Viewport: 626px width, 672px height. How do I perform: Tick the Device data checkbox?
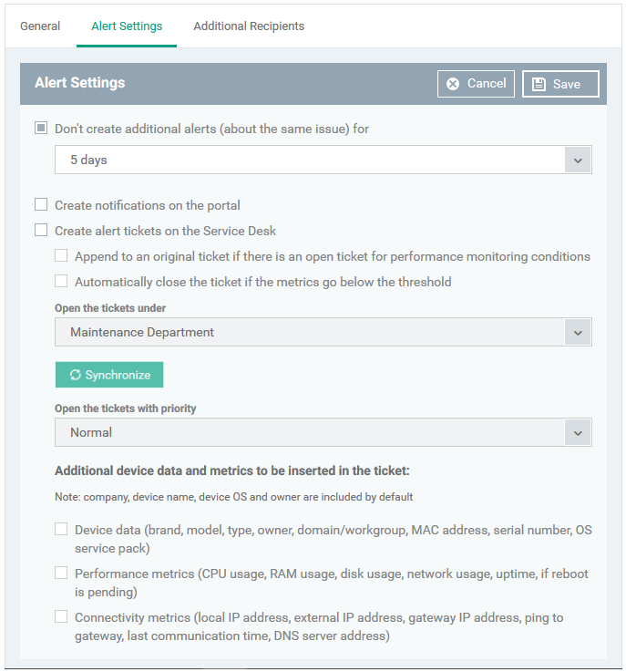[x=61, y=529]
